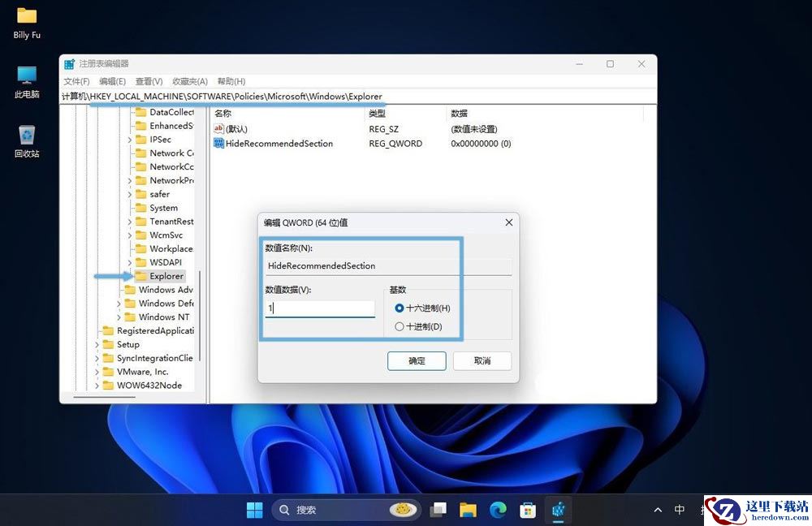812x526 pixels.
Task: Switch the 中 input method indicator
Action: pyautogui.click(x=680, y=510)
